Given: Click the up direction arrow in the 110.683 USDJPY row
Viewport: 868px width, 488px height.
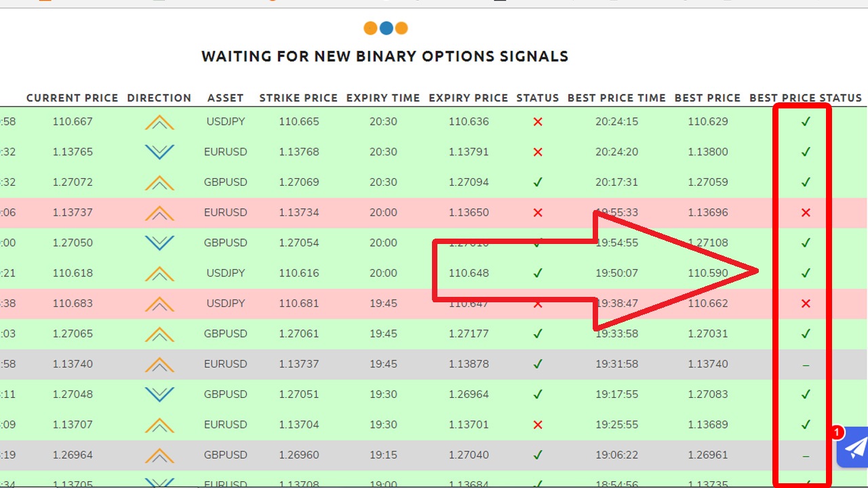Looking at the screenshot, I should pyautogui.click(x=159, y=304).
